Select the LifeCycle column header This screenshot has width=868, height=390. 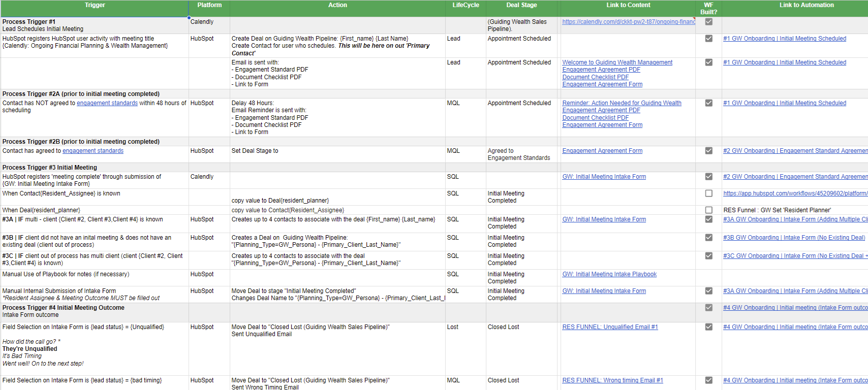coord(466,8)
